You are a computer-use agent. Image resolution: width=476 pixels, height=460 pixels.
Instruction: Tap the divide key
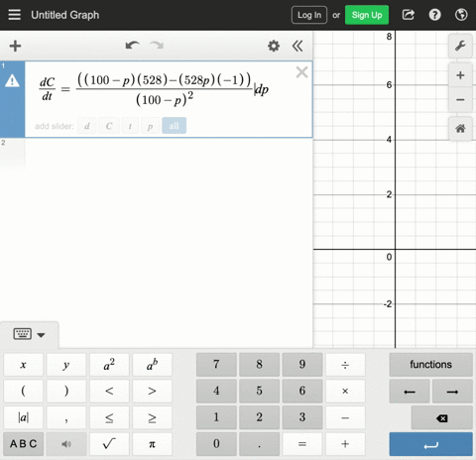(345, 365)
